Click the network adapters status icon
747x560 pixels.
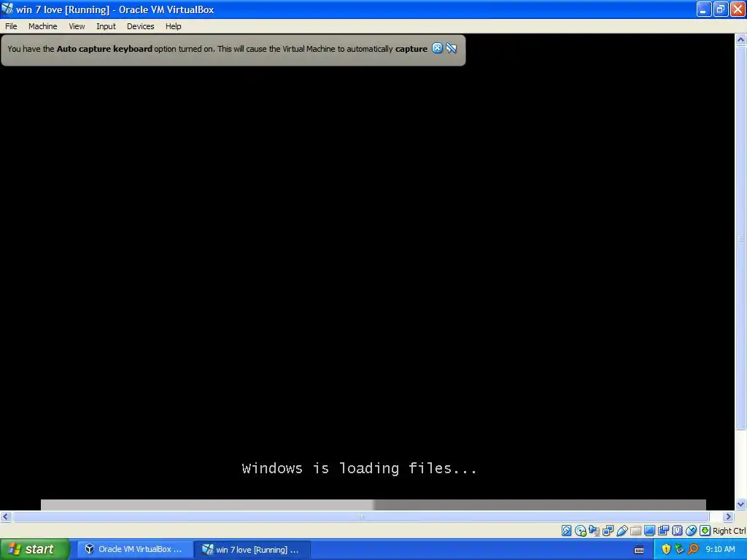[608, 531]
